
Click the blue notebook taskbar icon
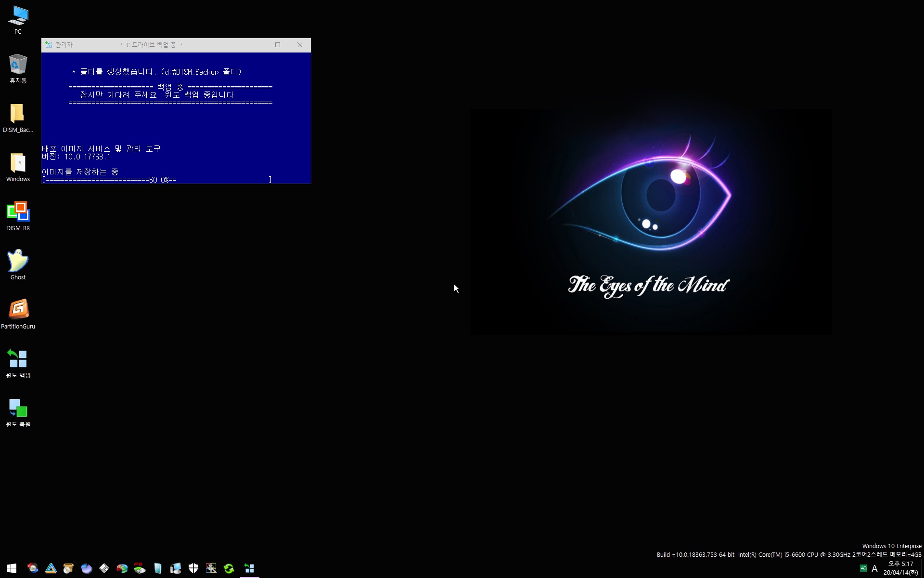[x=157, y=568]
